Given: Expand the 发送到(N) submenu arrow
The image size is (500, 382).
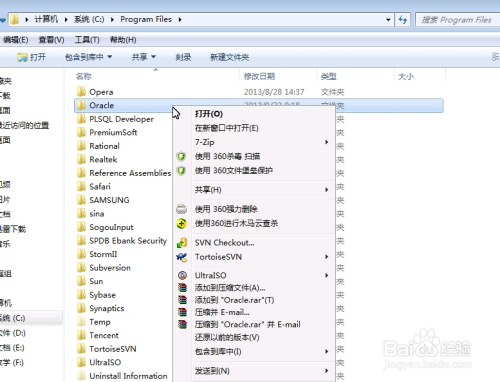Looking at the screenshot, I should [x=327, y=371].
